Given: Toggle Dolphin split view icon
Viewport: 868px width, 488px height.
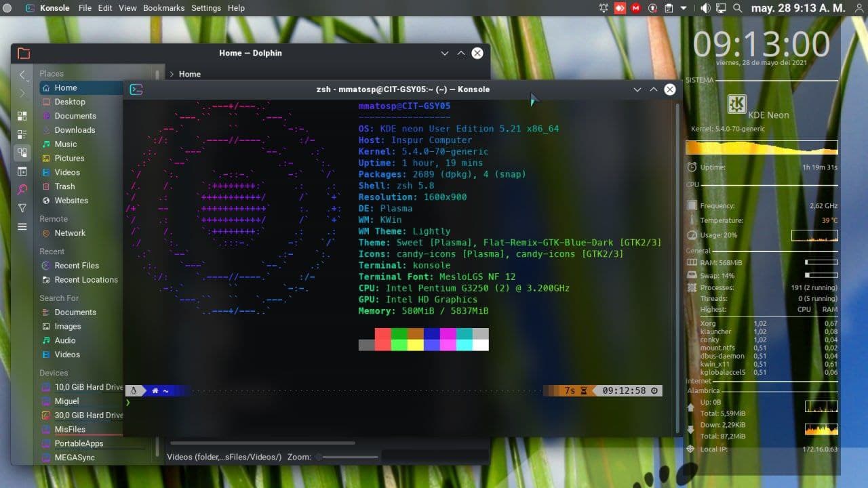Looking at the screenshot, I should (22, 171).
